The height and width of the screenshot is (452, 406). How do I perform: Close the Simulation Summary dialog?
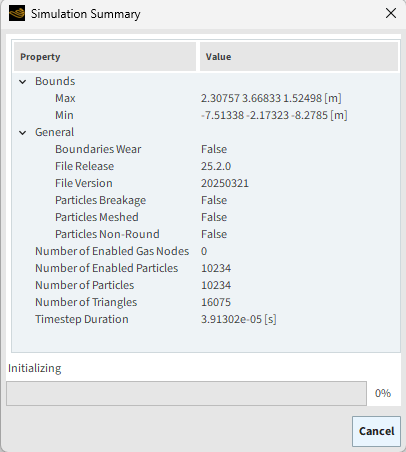coord(391,13)
